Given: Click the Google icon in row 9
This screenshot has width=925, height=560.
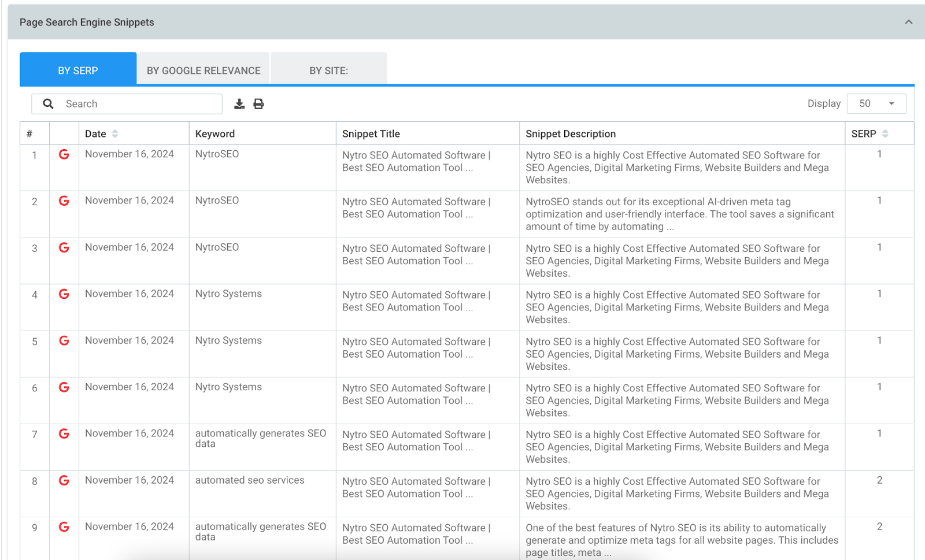Looking at the screenshot, I should pyautogui.click(x=64, y=526).
